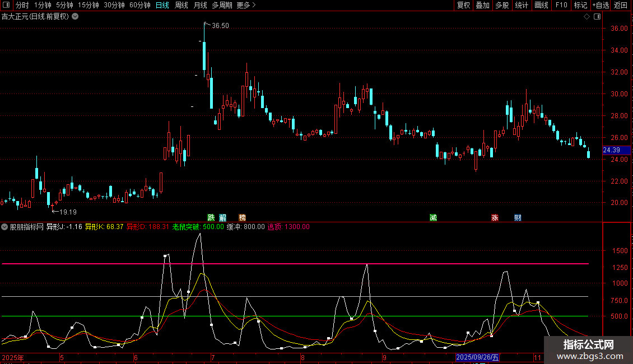
Task: Click the 返回 back button
Action: click(x=621, y=5)
